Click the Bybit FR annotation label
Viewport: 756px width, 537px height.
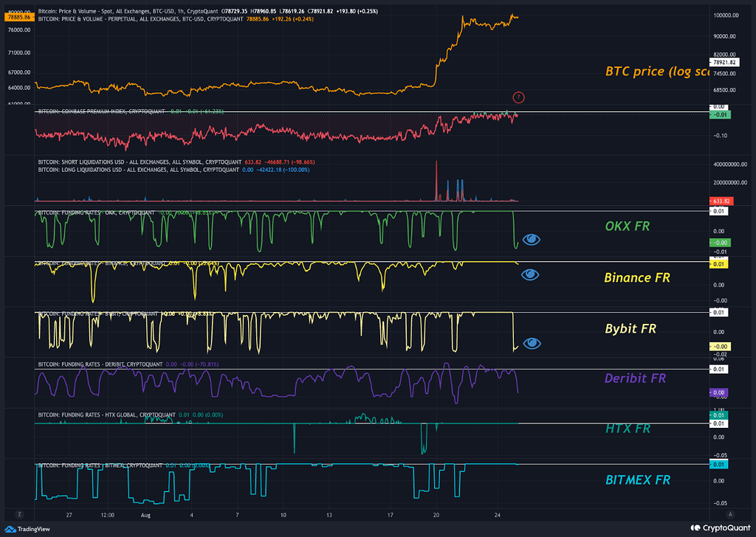coord(630,328)
